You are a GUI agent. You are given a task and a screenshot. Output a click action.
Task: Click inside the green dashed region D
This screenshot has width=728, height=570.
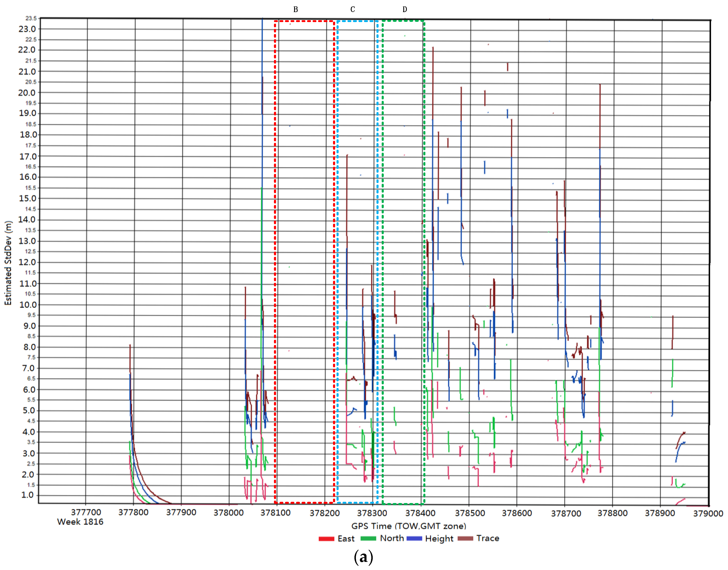pos(403,234)
